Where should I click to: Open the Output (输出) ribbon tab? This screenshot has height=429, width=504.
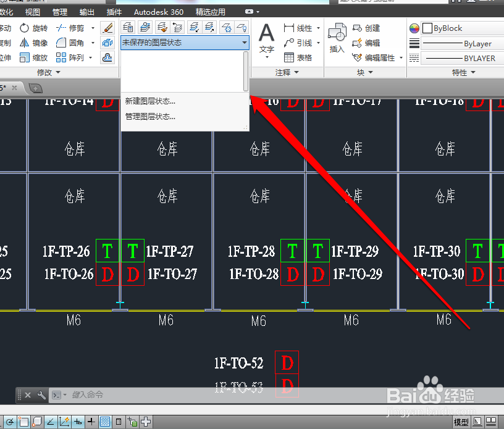(87, 12)
